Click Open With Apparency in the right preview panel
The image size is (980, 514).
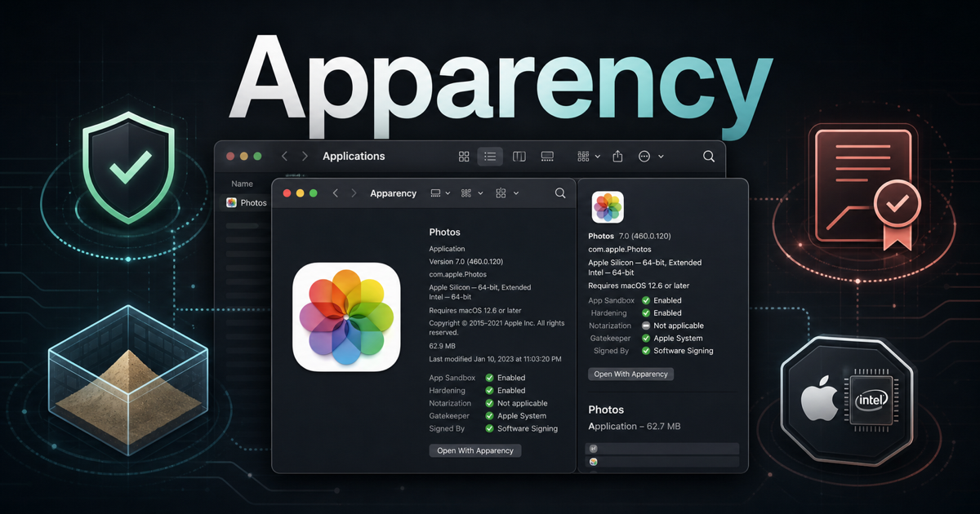pyautogui.click(x=631, y=374)
